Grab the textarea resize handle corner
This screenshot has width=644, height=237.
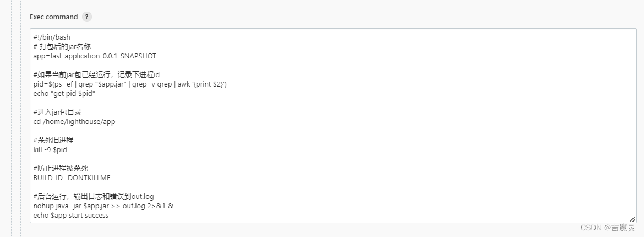(632, 219)
